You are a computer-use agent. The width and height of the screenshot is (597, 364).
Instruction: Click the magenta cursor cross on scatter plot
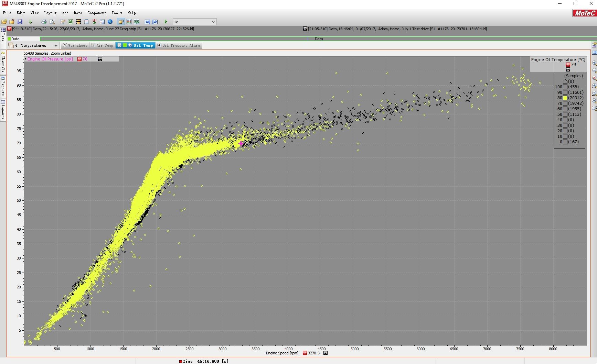pos(241,143)
